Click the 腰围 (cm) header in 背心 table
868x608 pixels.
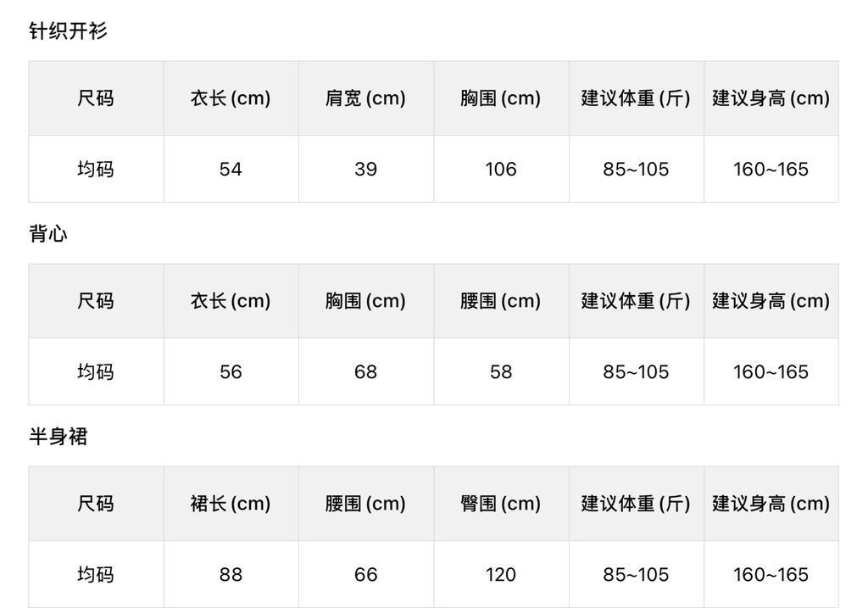tap(500, 301)
